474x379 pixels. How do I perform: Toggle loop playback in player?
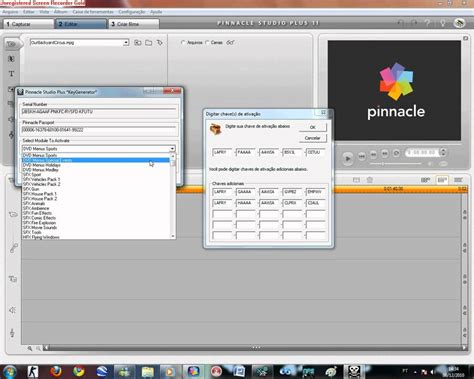(396, 153)
